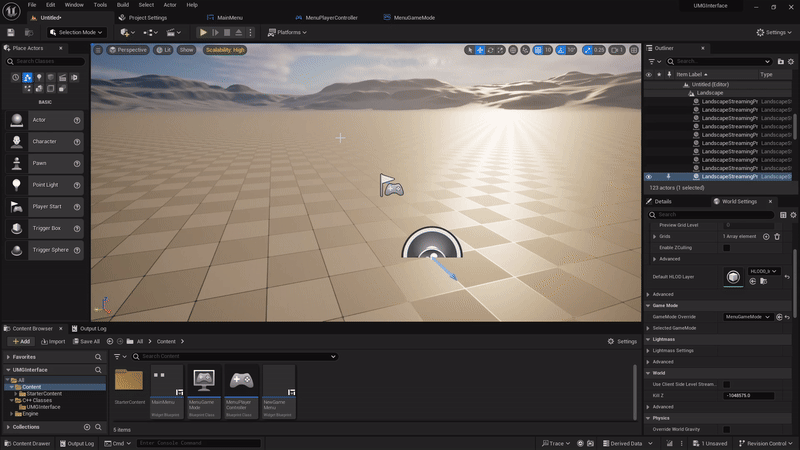Switch to the Output Log tab
Image resolution: width=800 pixels, height=450 pixels.
point(89,329)
